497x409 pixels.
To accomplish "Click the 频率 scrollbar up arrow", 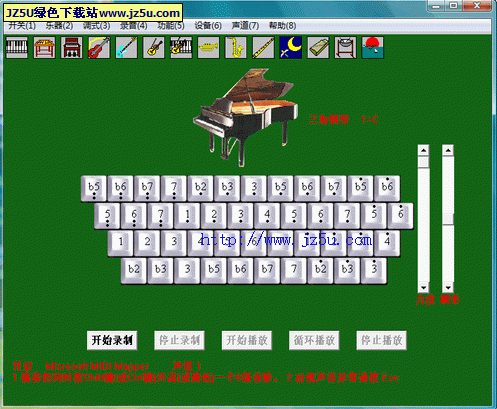I will [x=448, y=150].
